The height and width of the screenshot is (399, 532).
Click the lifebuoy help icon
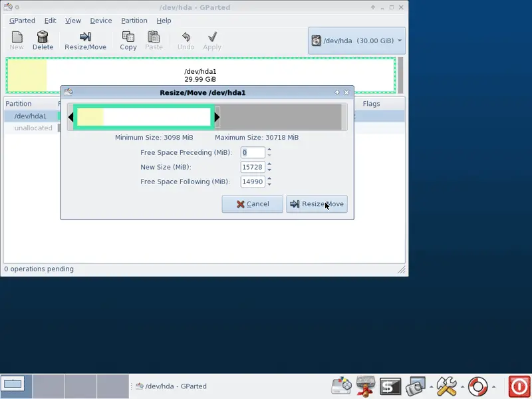point(477,386)
